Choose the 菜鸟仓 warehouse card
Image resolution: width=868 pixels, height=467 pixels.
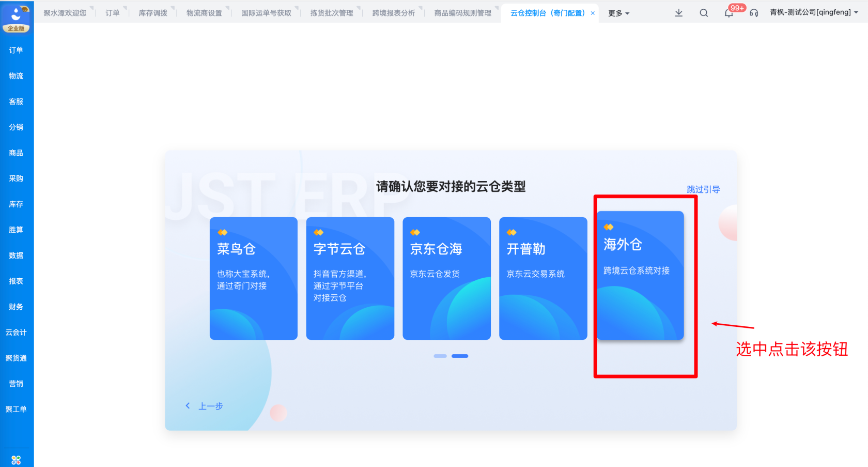tap(254, 278)
